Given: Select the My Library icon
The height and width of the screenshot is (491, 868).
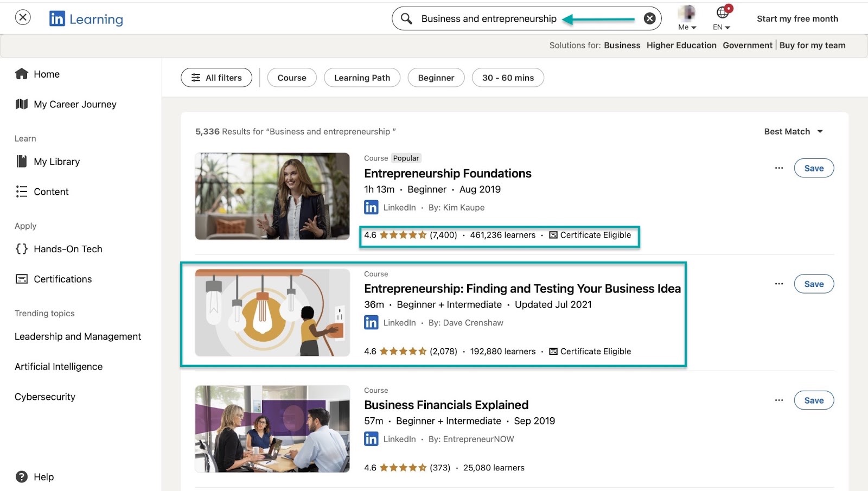Looking at the screenshot, I should (21, 161).
